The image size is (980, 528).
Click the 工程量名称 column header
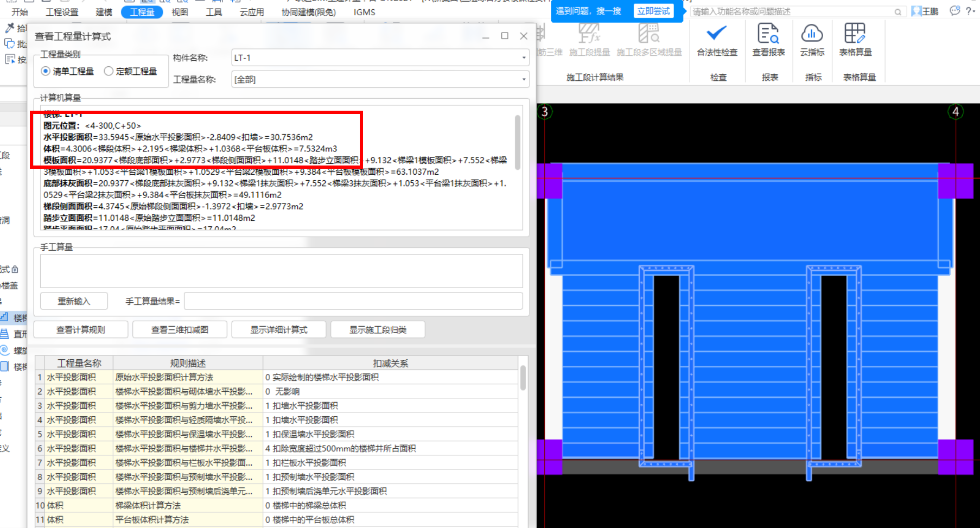[79, 363]
